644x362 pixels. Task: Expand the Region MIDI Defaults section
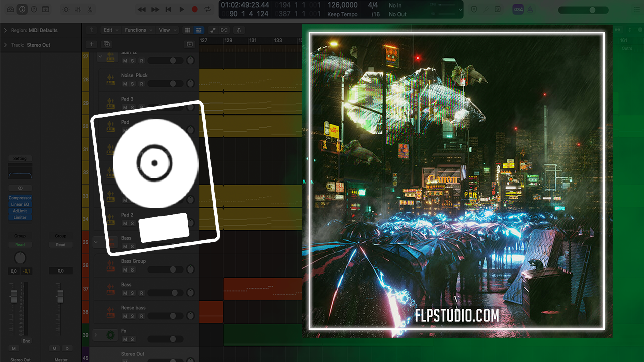point(5,30)
